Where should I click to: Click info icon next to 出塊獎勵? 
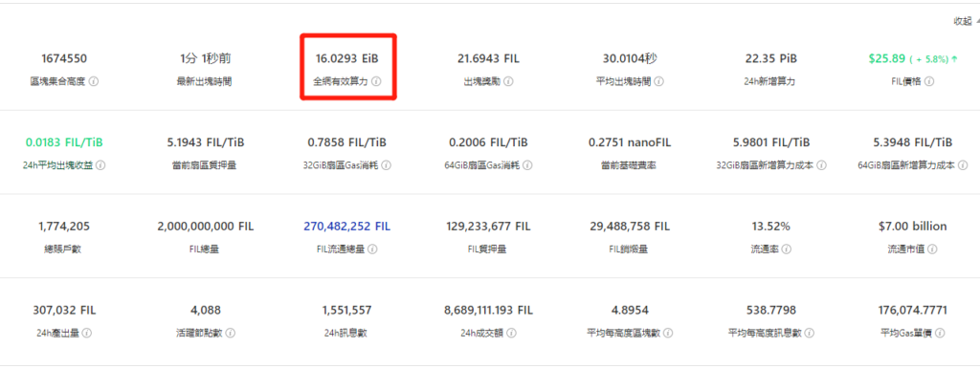point(509,82)
